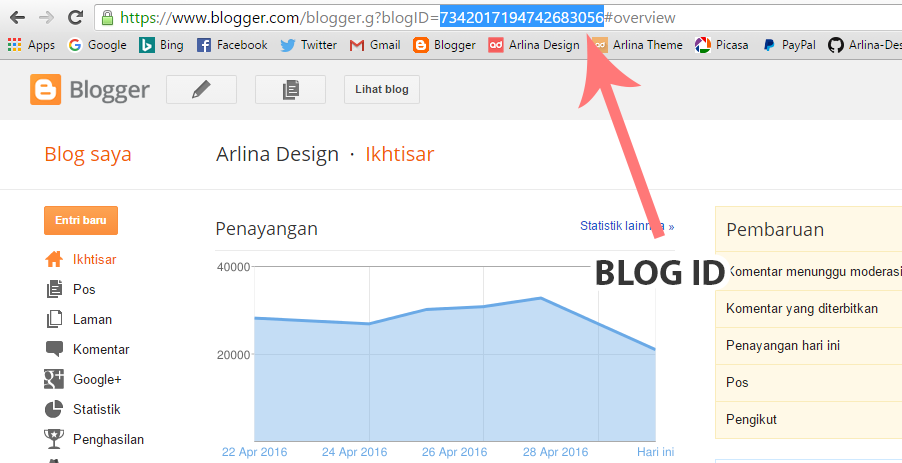Open the Facebook bookmark
902x463 pixels.
(232, 45)
